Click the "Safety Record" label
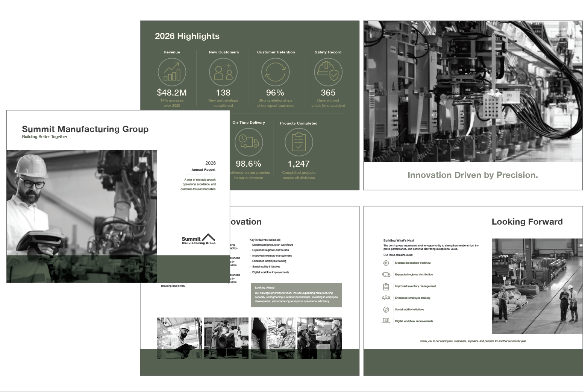This screenshot has width=588, height=392. pos(328,52)
